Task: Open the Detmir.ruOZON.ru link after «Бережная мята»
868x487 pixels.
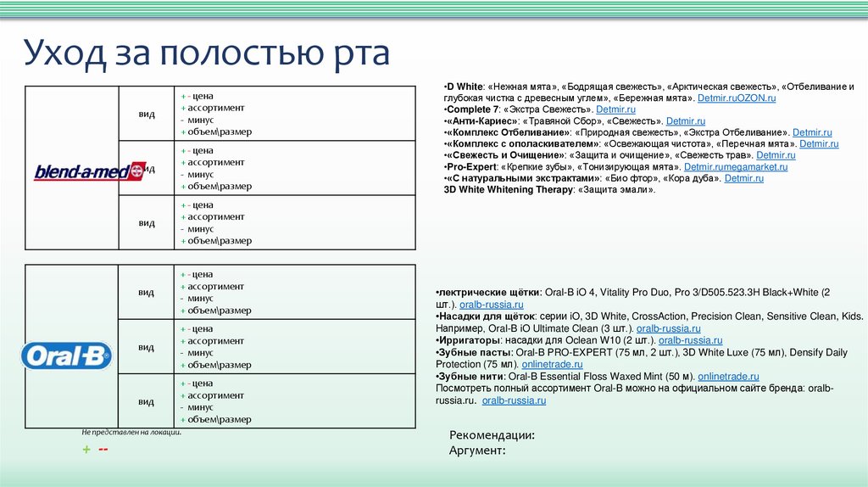Action: (737, 98)
